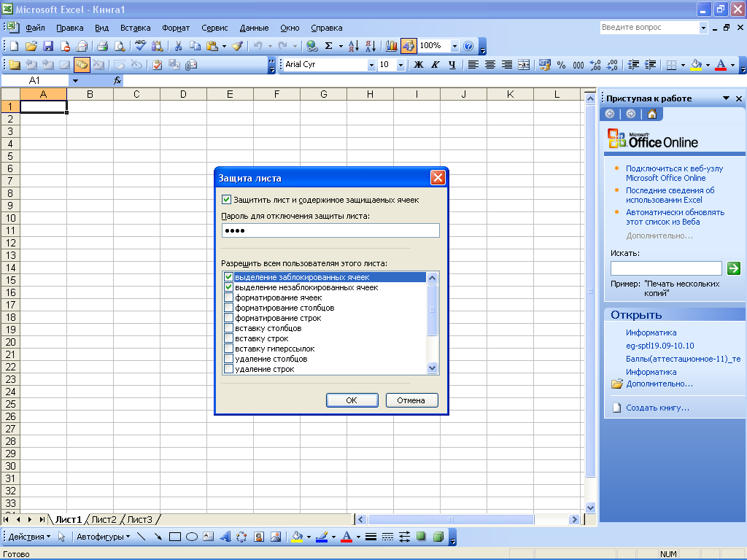747x560 pixels.
Task: Expand the zoom 100% dropdown
Action: (454, 46)
